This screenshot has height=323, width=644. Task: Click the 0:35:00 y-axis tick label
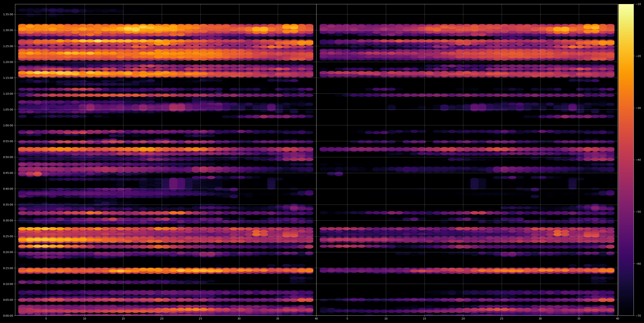(x=8, y=205)
